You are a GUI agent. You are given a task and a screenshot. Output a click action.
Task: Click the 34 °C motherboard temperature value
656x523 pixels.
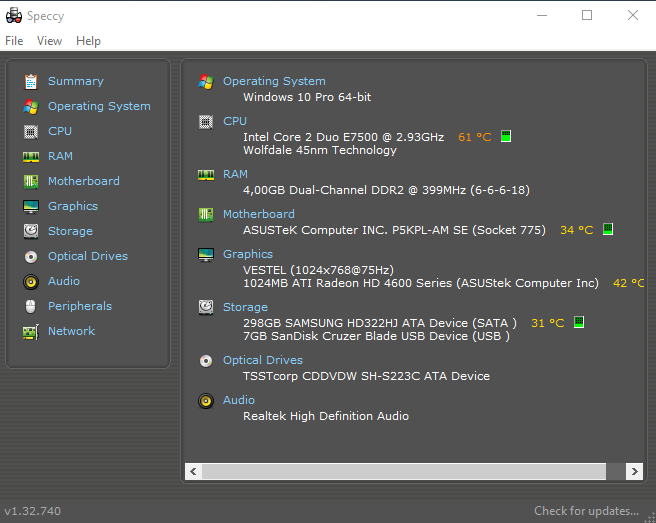tap(577, 230)
